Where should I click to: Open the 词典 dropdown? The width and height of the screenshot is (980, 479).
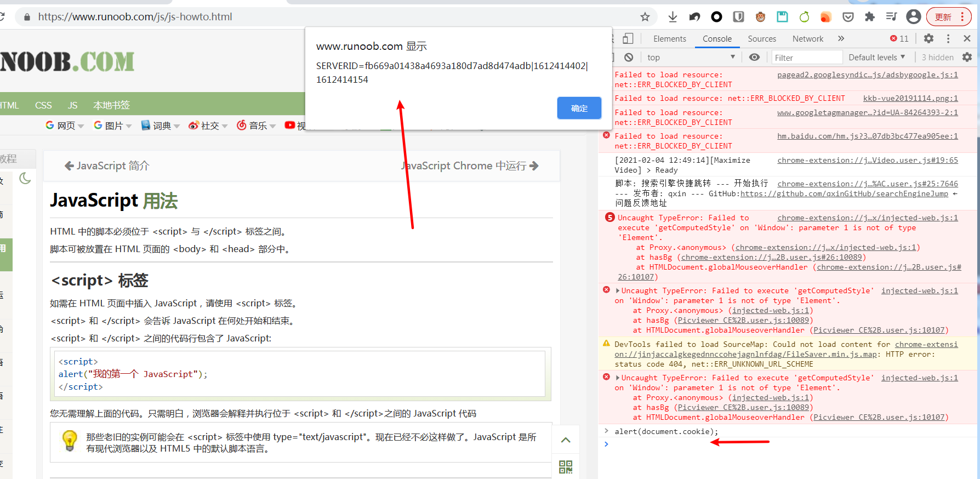(161, 126)
